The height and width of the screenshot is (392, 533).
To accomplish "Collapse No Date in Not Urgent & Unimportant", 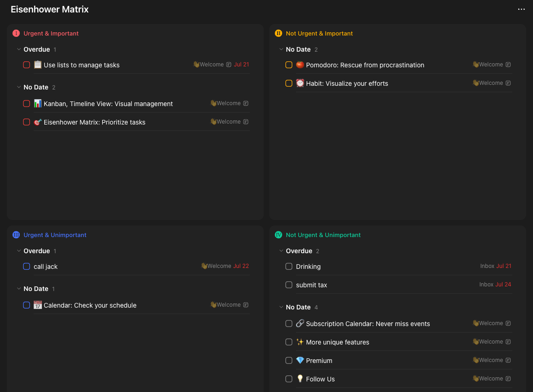I will point(281,307).
